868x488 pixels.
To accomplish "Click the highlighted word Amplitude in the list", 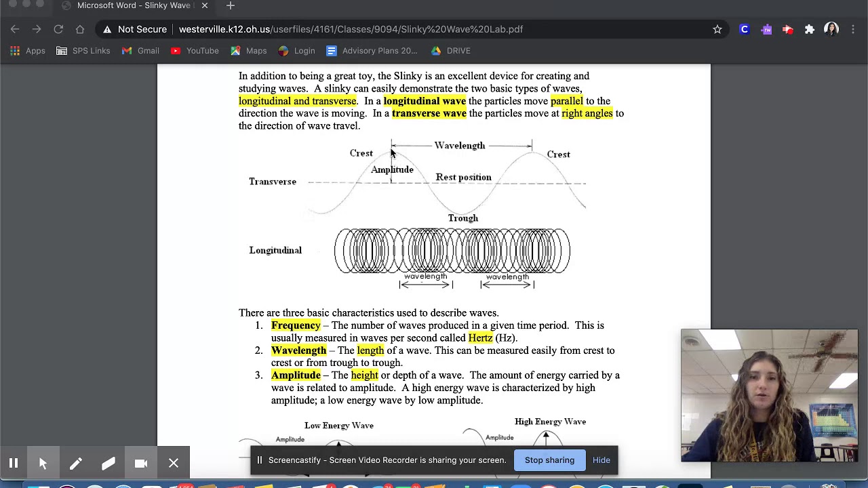I will tap(296, 375).
